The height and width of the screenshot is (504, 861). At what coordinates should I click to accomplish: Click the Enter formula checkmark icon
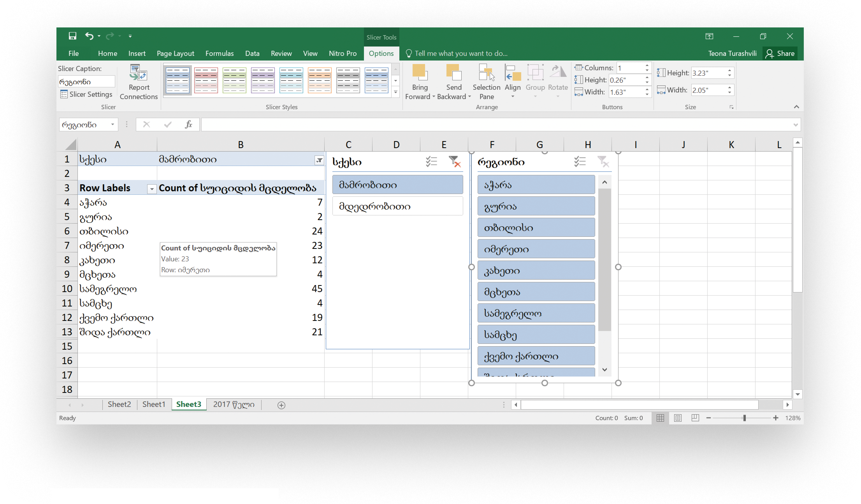[167, 124]
